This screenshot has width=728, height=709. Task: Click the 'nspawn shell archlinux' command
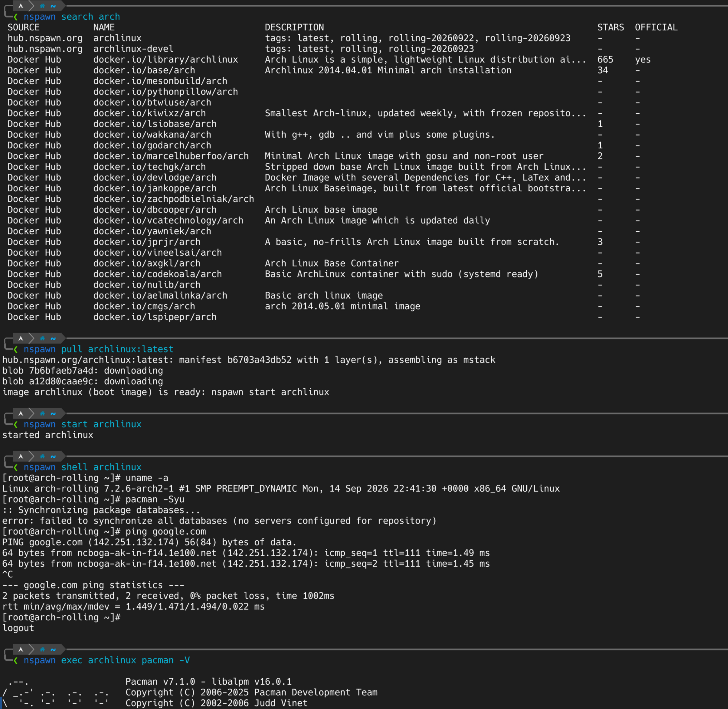[83, 467]
